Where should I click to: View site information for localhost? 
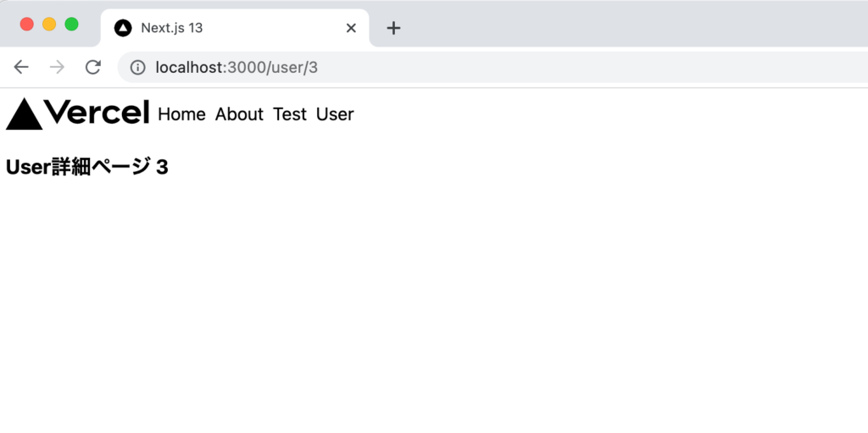click(x=137, y=68)
